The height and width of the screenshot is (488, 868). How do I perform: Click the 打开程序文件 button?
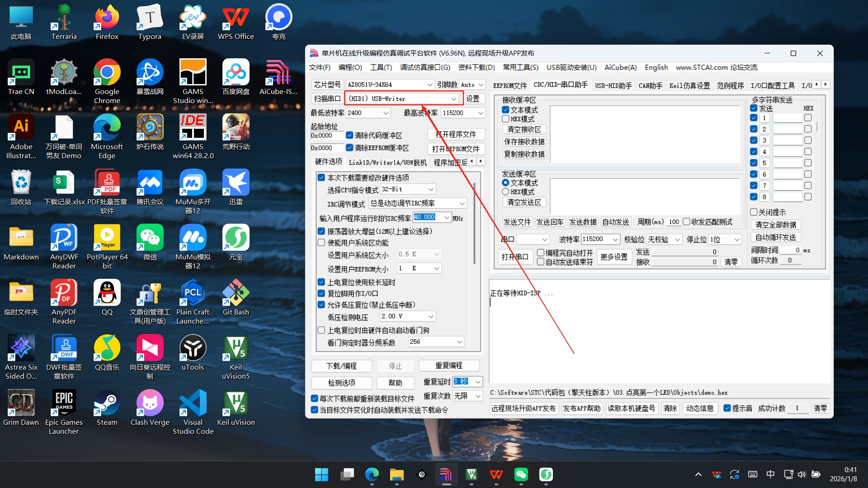tap(456, 134)
